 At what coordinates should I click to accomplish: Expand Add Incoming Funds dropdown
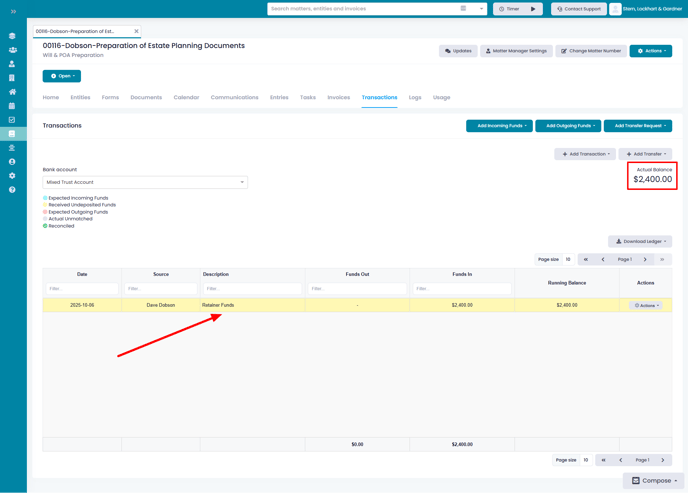click(x=499, y=126)
